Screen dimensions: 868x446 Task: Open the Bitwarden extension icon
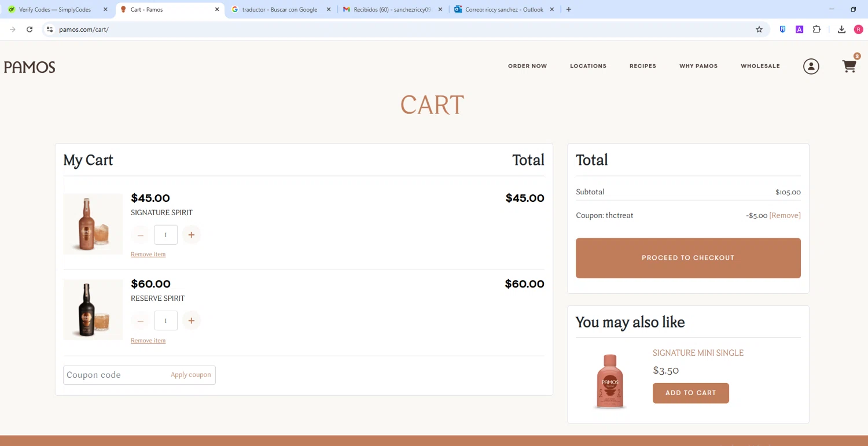pos(782,30)
